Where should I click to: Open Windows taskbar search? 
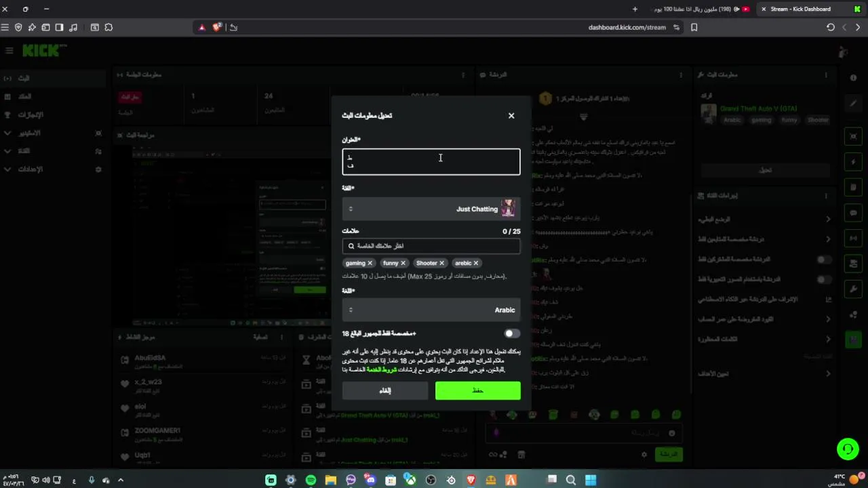(x=571, y=480)
